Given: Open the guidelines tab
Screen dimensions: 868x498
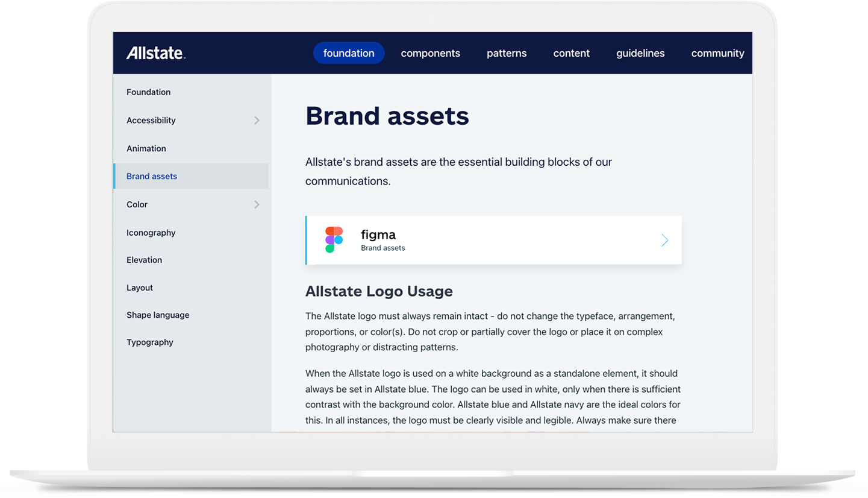Looking at the screenshot, I should click(x=640, y=53).
